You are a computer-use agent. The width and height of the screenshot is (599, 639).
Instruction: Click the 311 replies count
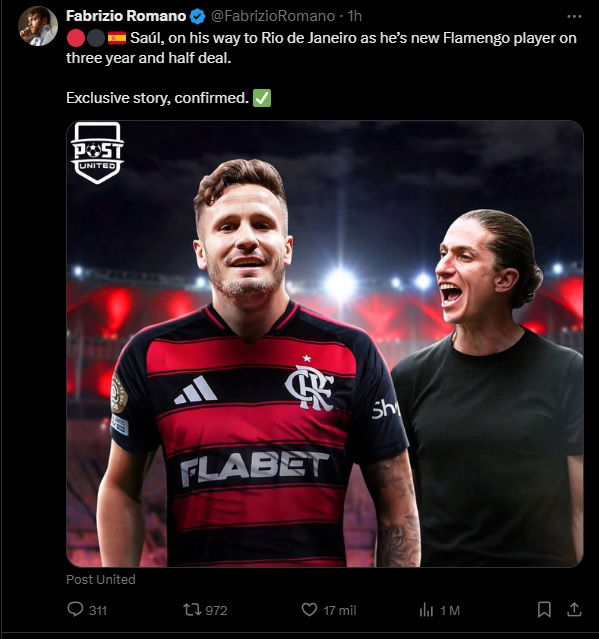coord(98,610)
